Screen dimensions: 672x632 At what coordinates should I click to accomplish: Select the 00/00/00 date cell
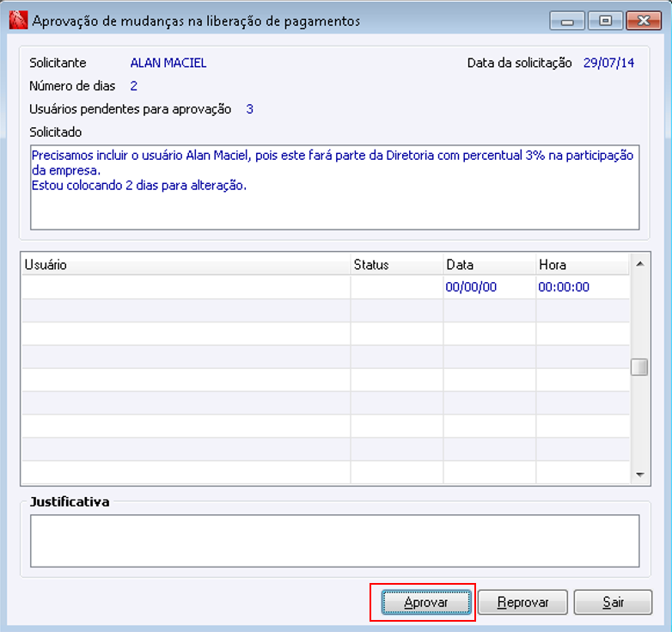click(x=490, y=287)
